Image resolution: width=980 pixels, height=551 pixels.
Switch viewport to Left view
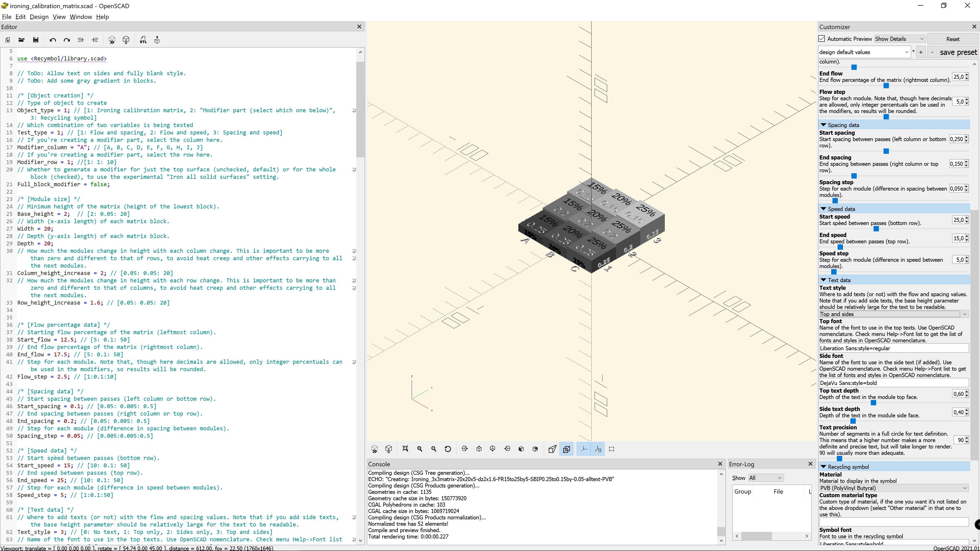pos(507,449)
